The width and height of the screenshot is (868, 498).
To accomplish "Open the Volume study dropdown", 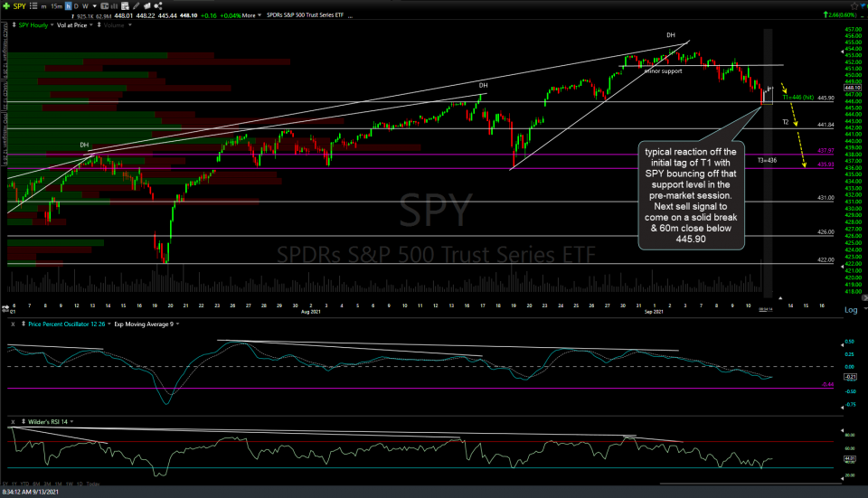I will [x=130, y=25].
